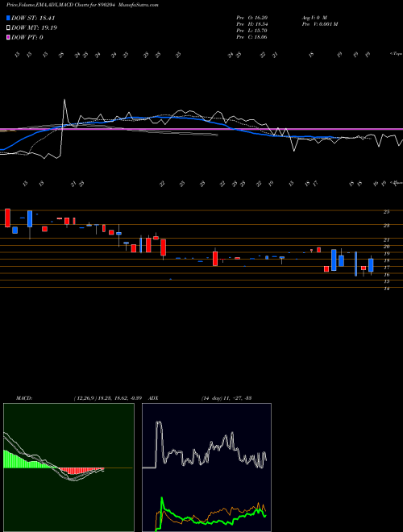The height and width of the screenshot is (532, 403).
Task: Click the 'Pre O: 16.20' value
Action: coord(252,17)
